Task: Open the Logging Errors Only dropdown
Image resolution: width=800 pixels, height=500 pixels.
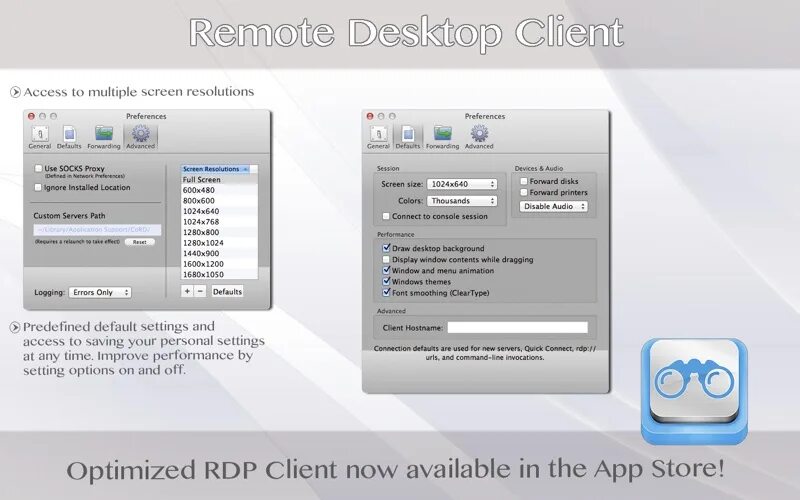Action: point(100,292)
